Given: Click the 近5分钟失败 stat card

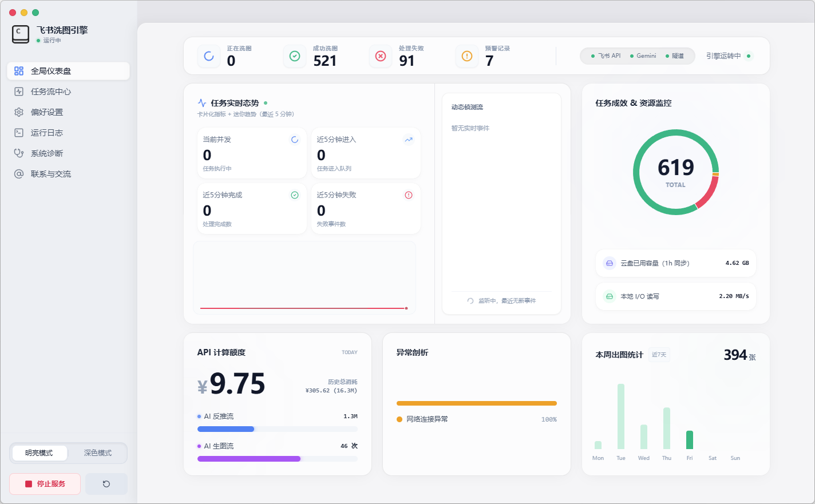Looking at the screenshot, I should pyautogui.click(x=366, y=209).
